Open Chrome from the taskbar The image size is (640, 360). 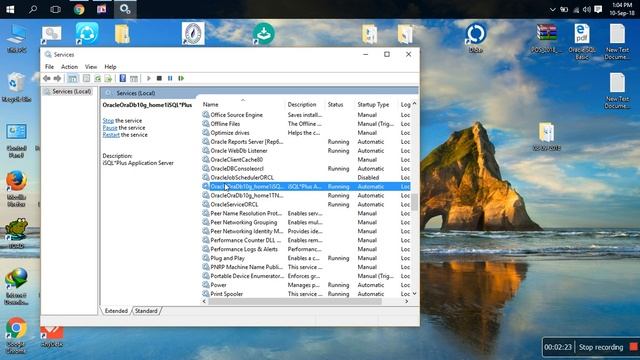coord(79,9)
